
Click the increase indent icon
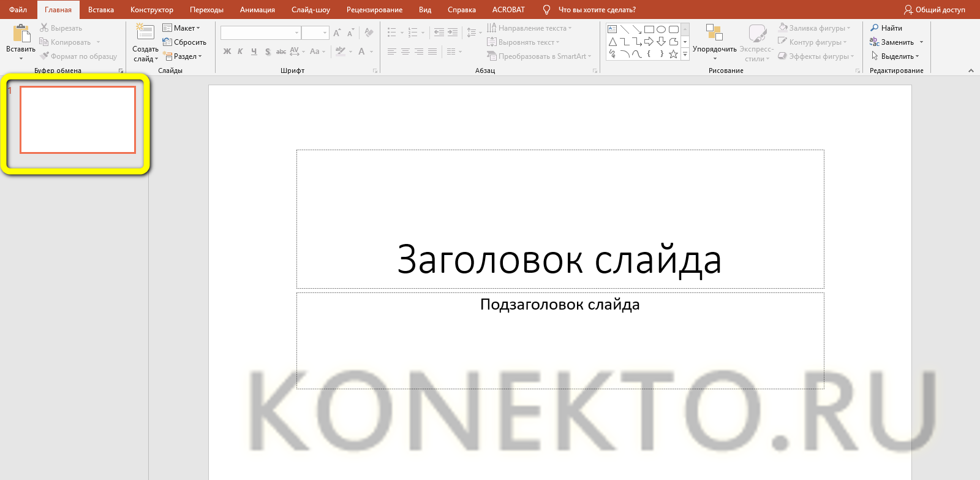453,32
